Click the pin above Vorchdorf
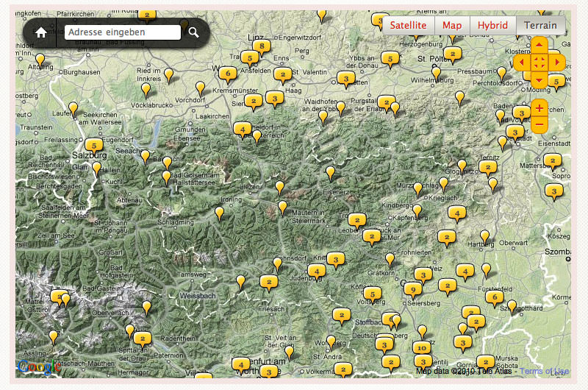Image resolution: width=588 pixels, height=390 pixels. pos(201,88)
